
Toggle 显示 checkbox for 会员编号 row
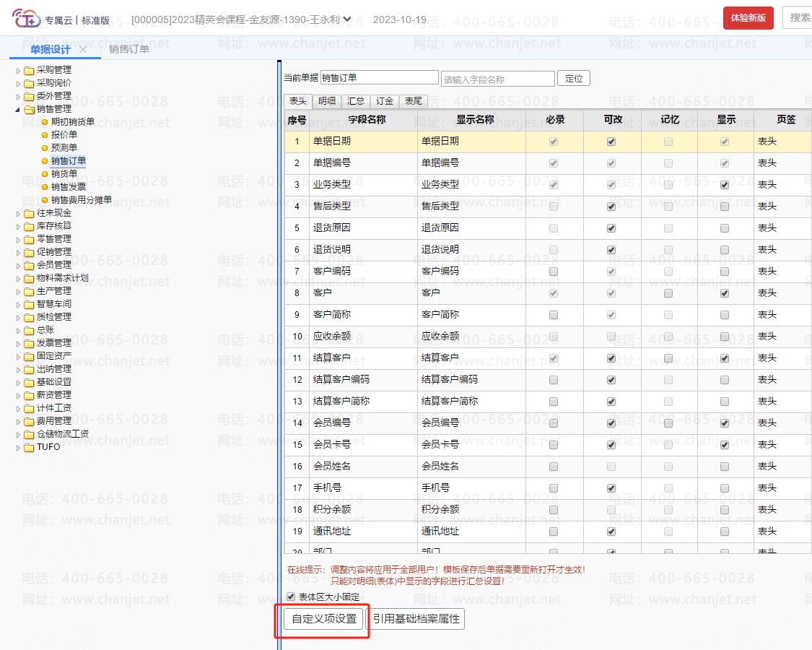point(725,423)
